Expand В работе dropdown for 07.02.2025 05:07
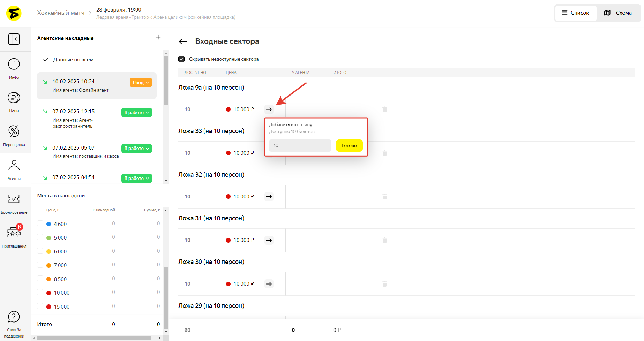The width and height of the screenshot is (644, 341). (x=136, y=149)
